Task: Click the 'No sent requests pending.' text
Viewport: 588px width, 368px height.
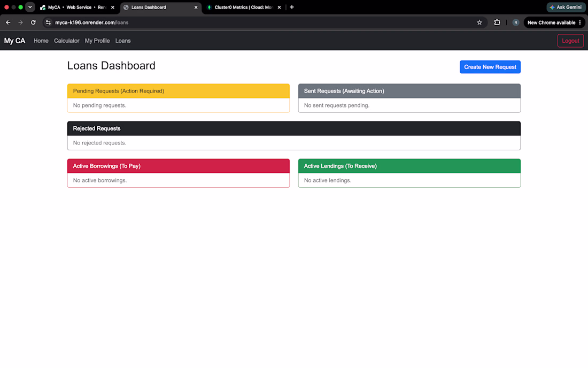Action: [x=336, y=105]
